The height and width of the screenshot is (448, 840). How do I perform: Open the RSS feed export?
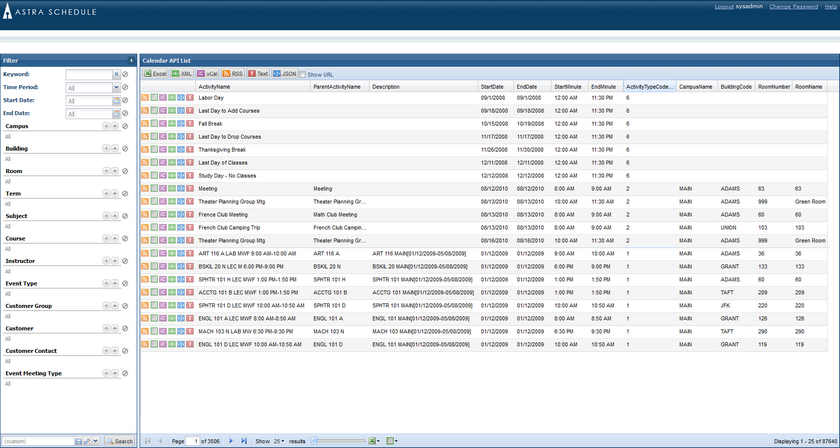tap(233, 74)
